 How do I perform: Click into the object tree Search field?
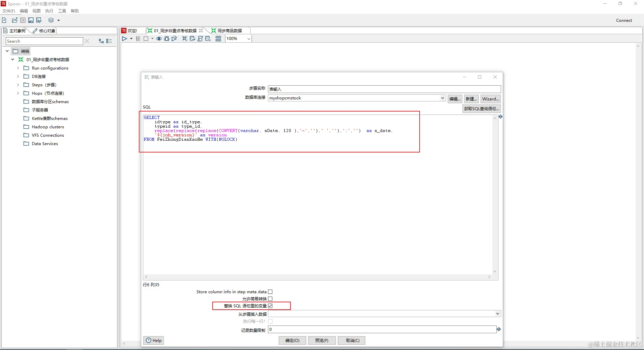[x=44, y=41]
